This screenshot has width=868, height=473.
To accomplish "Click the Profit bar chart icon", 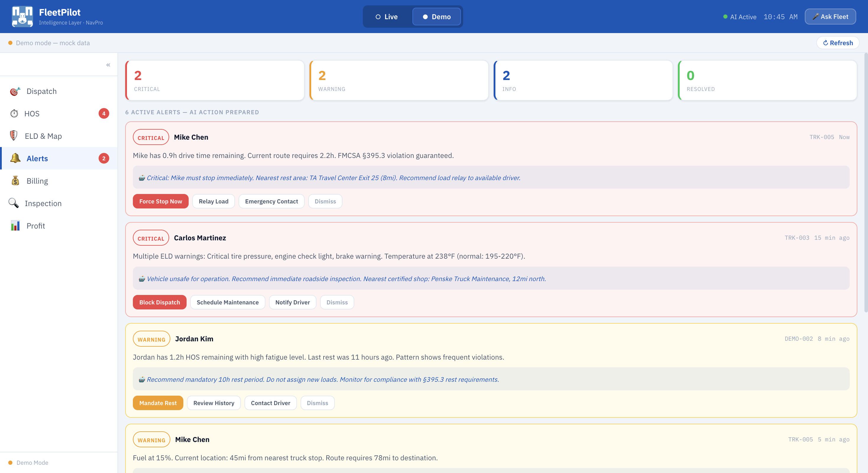I will (15, 226).
